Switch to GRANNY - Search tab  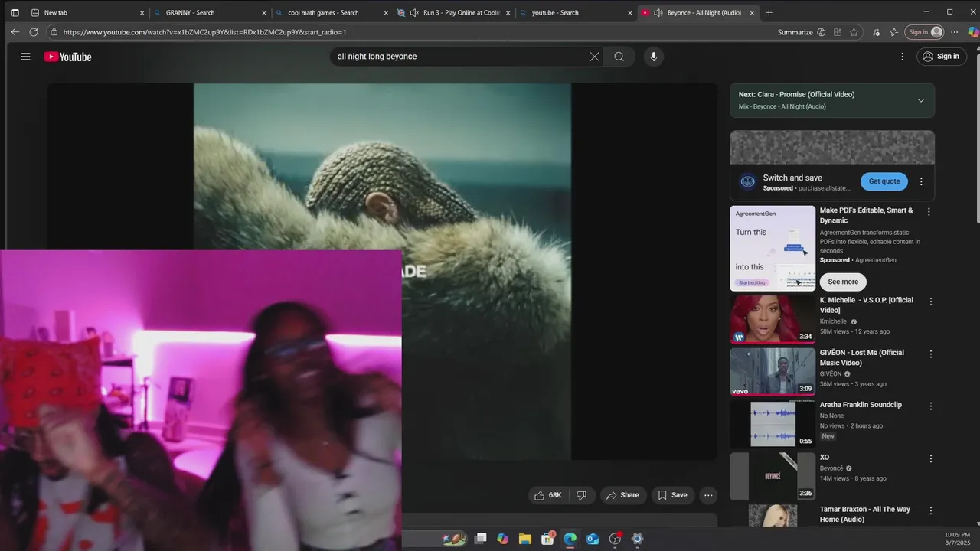[209, 12]
